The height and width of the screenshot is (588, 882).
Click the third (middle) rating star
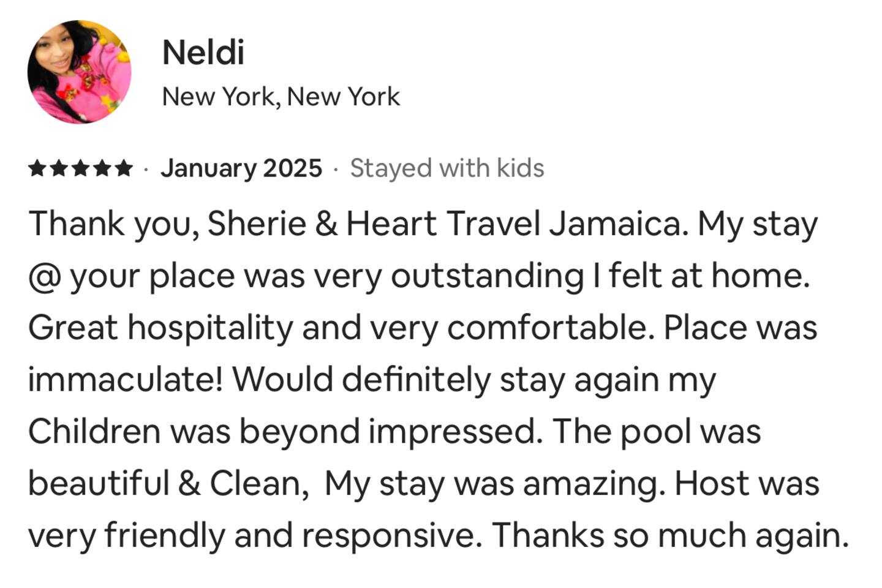(x=80, y=168)
